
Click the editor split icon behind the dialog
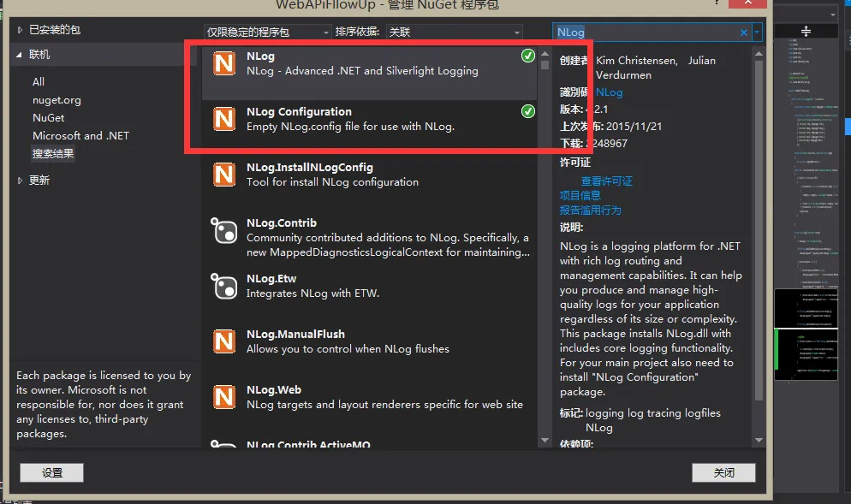pos(806,31)
